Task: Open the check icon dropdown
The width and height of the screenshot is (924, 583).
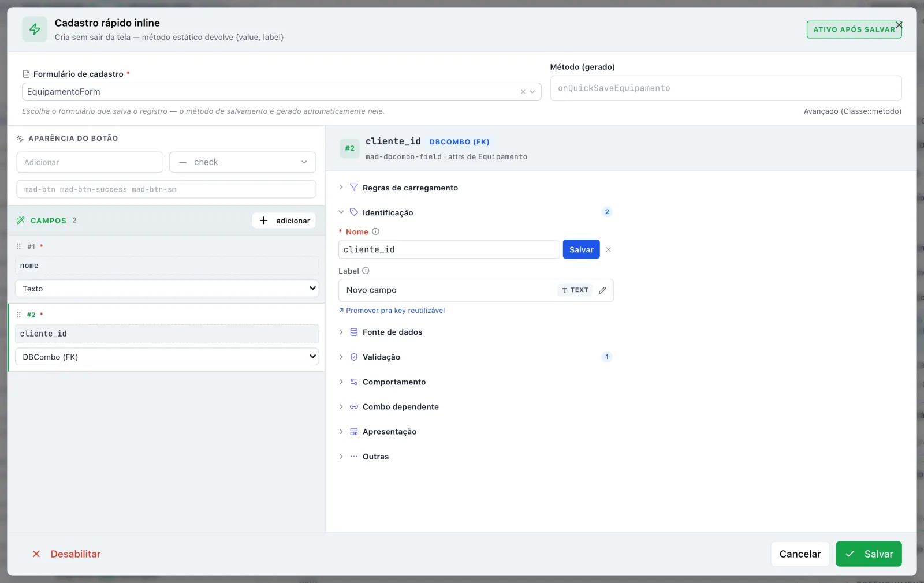Action: tap(243, 162)
